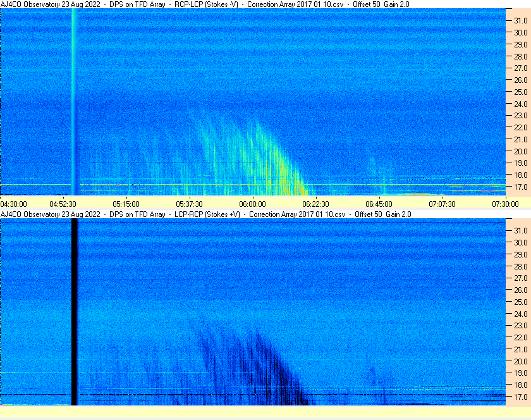Select the 28.0 frequency label on Stokes -V chart
The width and height of the screenshot is (531, 420).
[521, 56]
